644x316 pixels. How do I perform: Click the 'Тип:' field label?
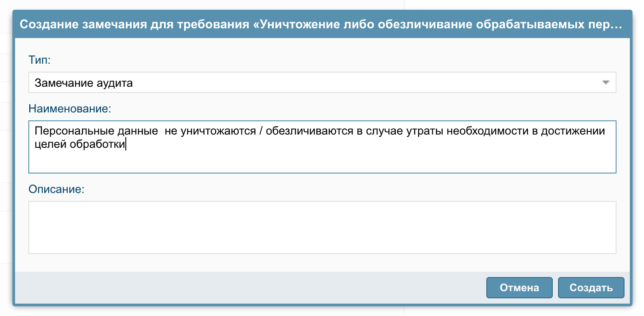pos(39,60)
